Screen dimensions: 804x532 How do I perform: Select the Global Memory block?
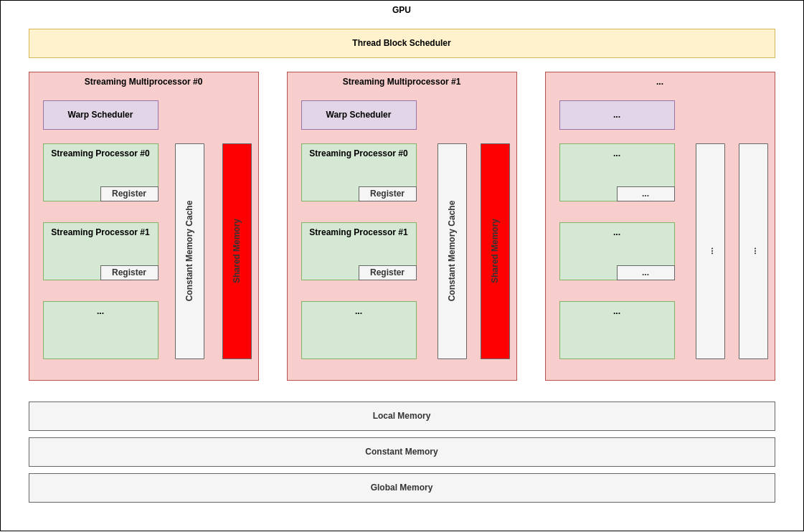tap(402, 488)
